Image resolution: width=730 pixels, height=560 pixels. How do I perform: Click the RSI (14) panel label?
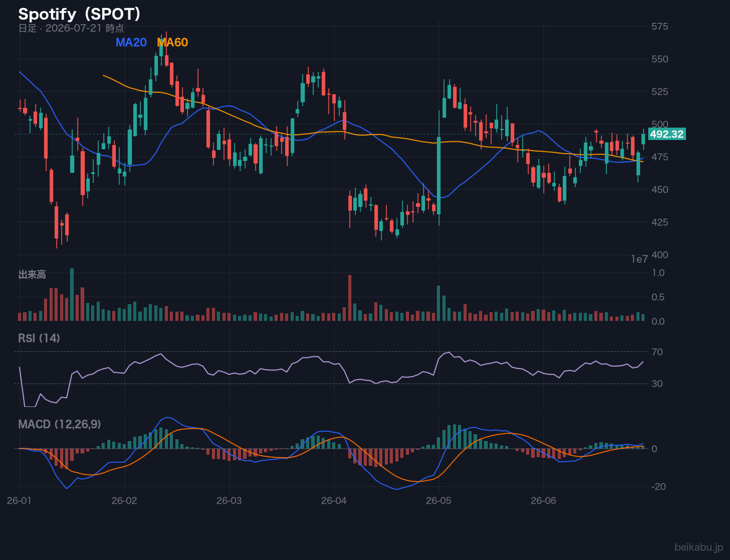click(x=39, y=338)
